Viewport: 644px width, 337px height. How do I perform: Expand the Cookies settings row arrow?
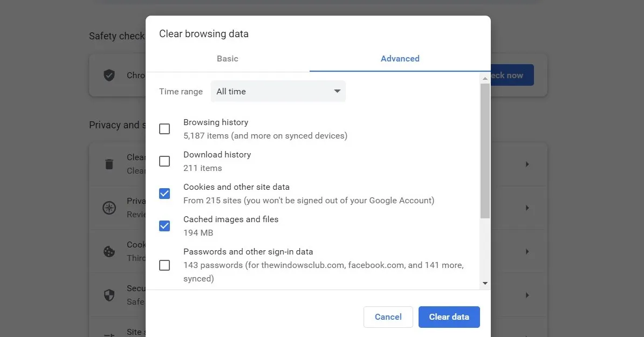coord(527,251)
